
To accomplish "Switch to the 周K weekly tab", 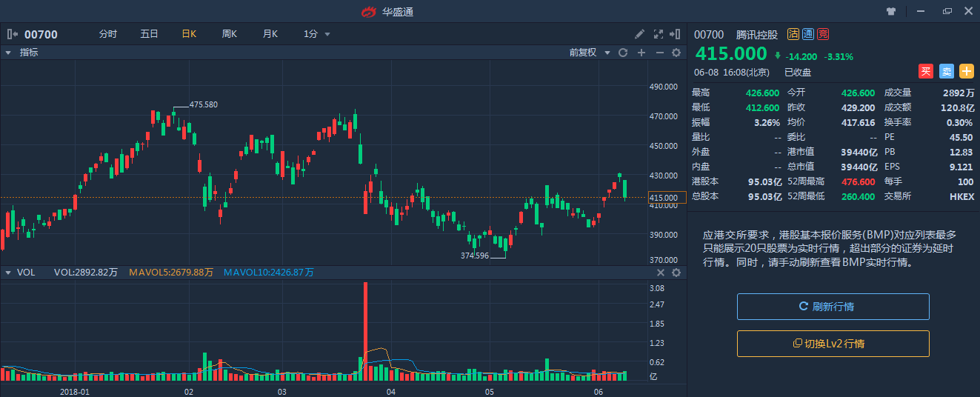I will pos(229,34).
